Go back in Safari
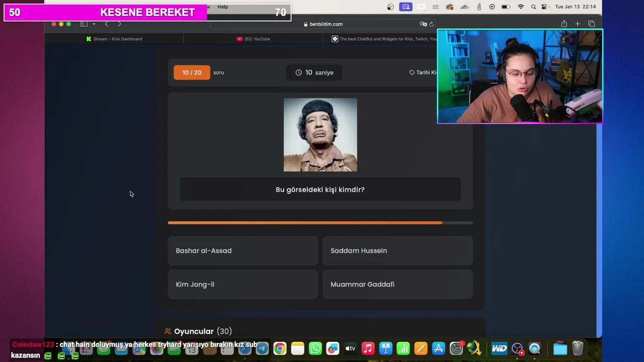This screenshot has width=644, height=362. 106,24
